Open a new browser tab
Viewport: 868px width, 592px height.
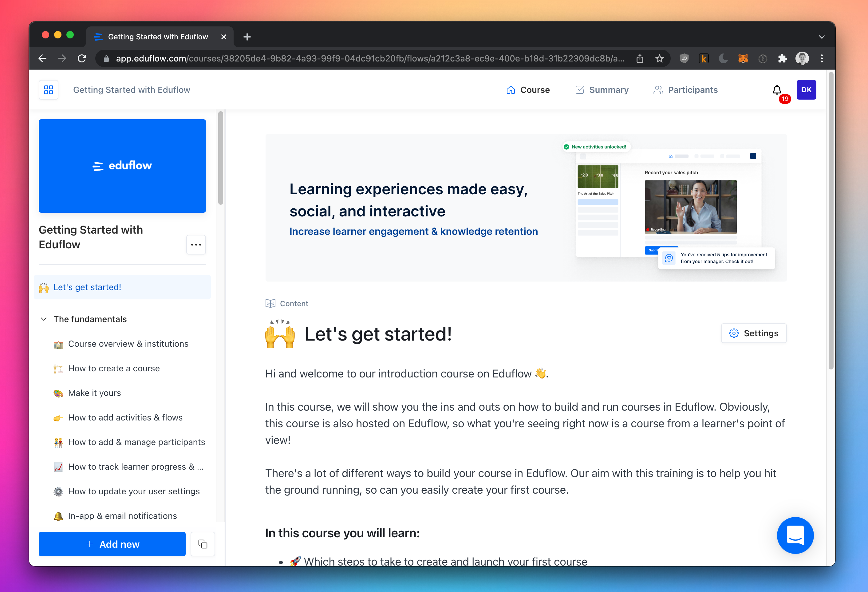[247, 37]
